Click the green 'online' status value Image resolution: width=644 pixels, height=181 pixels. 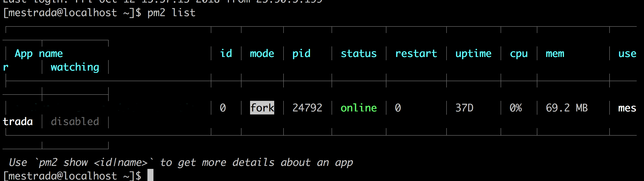point(359,108)
